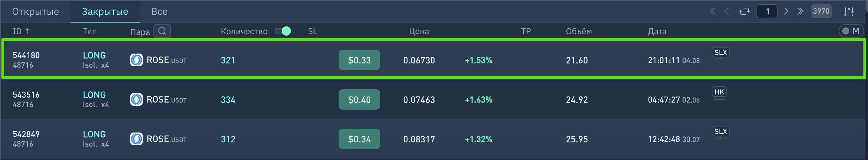Jump to the last page

pos(800,12)
